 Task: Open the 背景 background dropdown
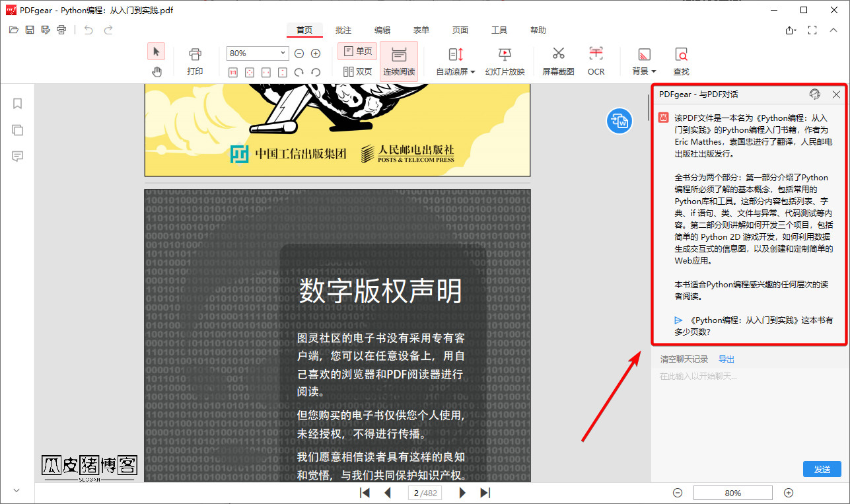pos(645,61)
